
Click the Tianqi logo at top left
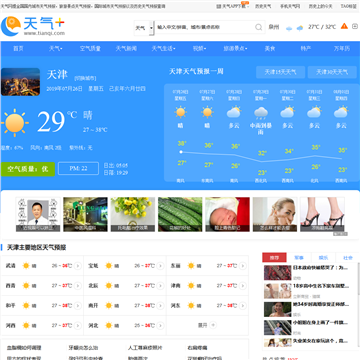pos(33,26)
